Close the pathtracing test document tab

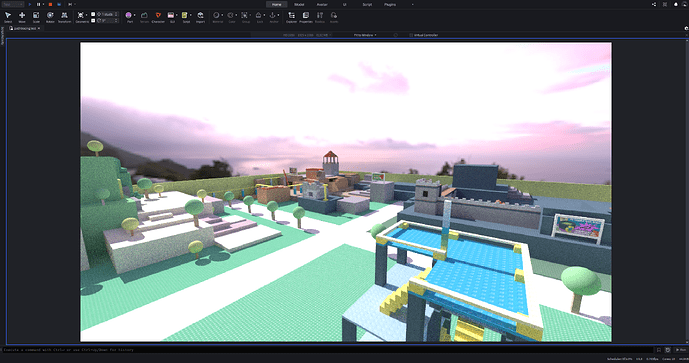coord(39,28)
